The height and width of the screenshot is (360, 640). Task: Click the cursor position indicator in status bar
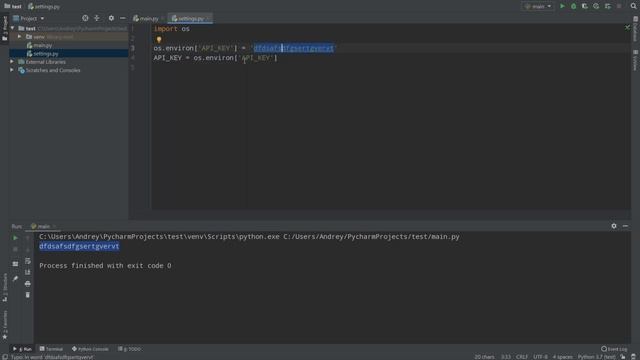tap(506, 357)
